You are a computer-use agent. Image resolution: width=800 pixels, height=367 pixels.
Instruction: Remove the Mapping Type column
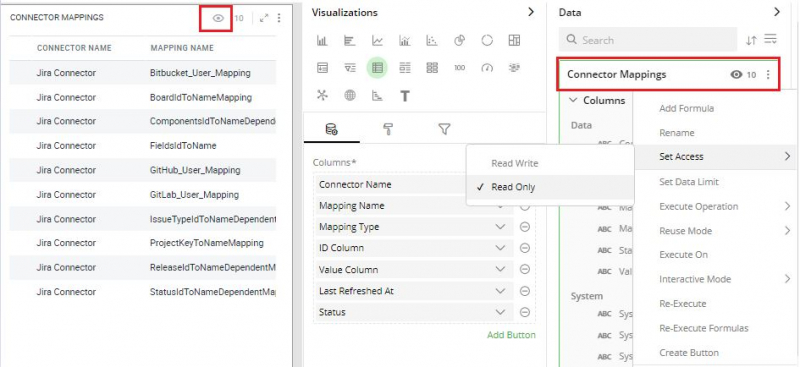point(524,227)
